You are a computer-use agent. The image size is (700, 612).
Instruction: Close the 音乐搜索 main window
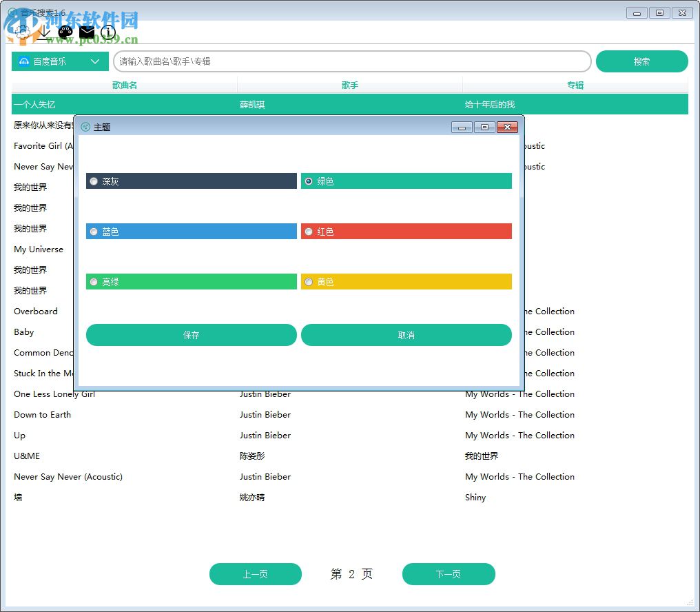(x=682, y=13)
